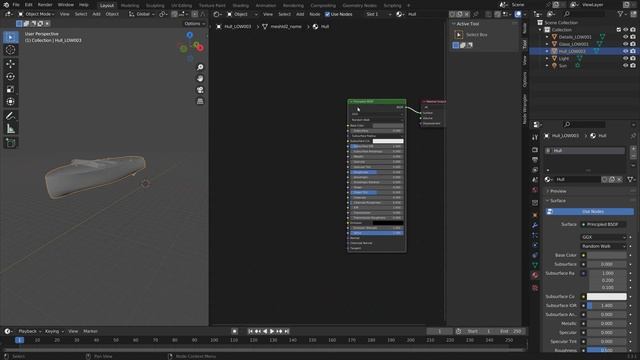
Task: Disable Sun render with its camera icon
Action: pos(633,66)
